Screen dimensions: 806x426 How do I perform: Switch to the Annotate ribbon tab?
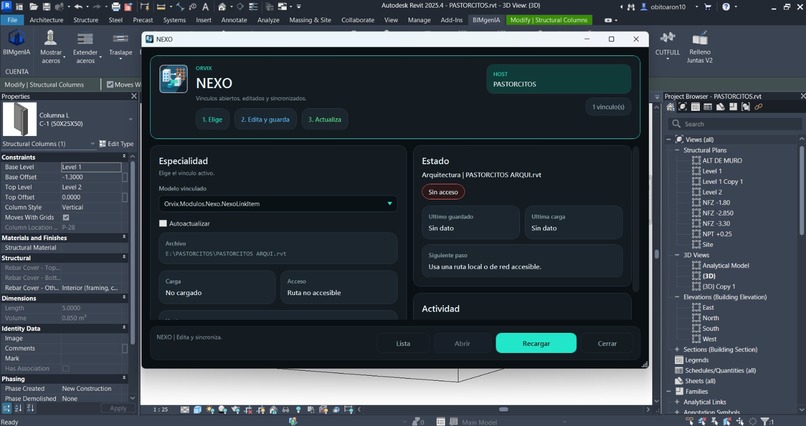click(x=234, y=20)
